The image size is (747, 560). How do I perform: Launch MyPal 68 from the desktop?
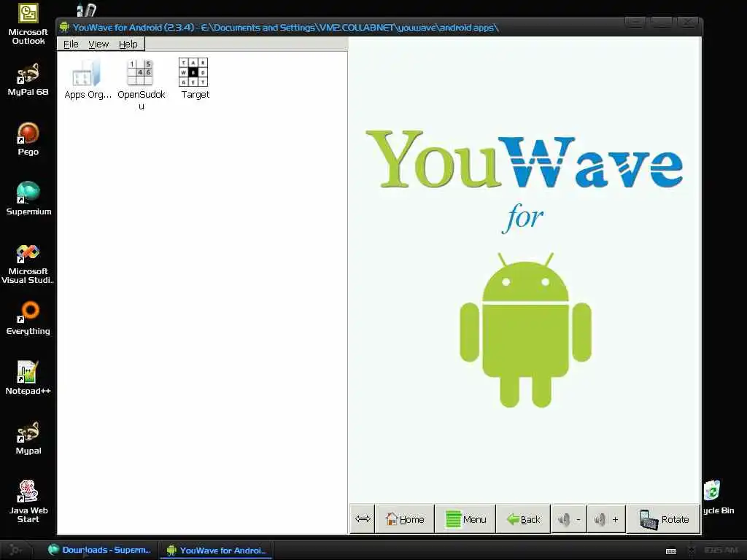click(x=28, y=79)
